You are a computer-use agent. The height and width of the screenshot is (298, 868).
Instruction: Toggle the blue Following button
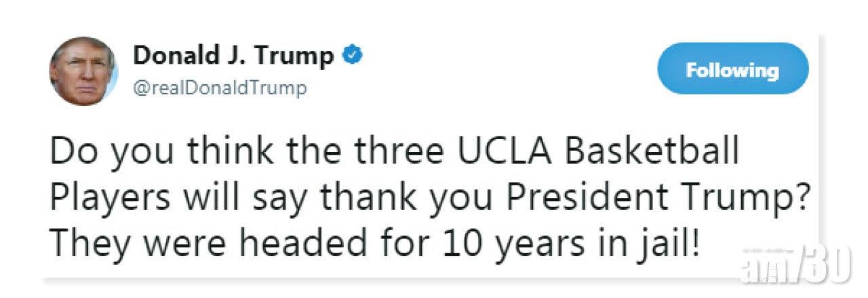(732, 71)
